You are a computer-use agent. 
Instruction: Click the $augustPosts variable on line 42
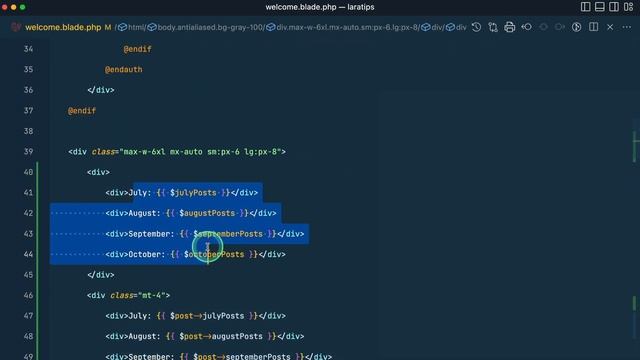pos(207,213)
